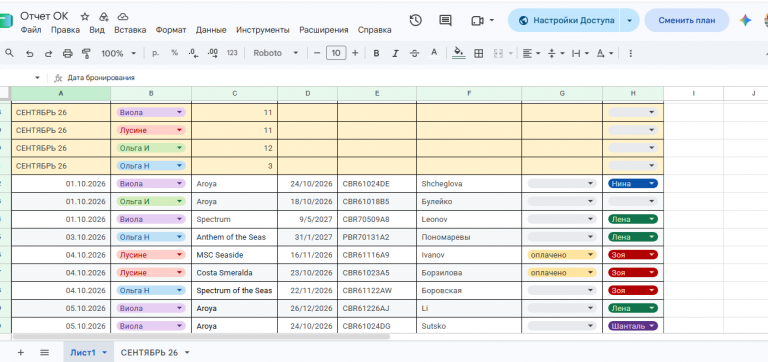The height and width of the screenshot is (362, 768).
Task: Activate the paint format tool
Action: point(87,53)
